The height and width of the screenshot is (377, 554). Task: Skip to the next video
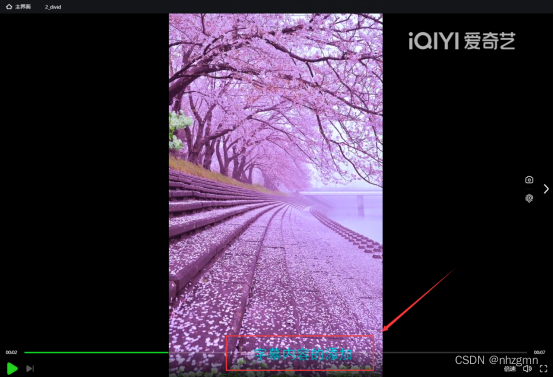[x=30, y=369]
